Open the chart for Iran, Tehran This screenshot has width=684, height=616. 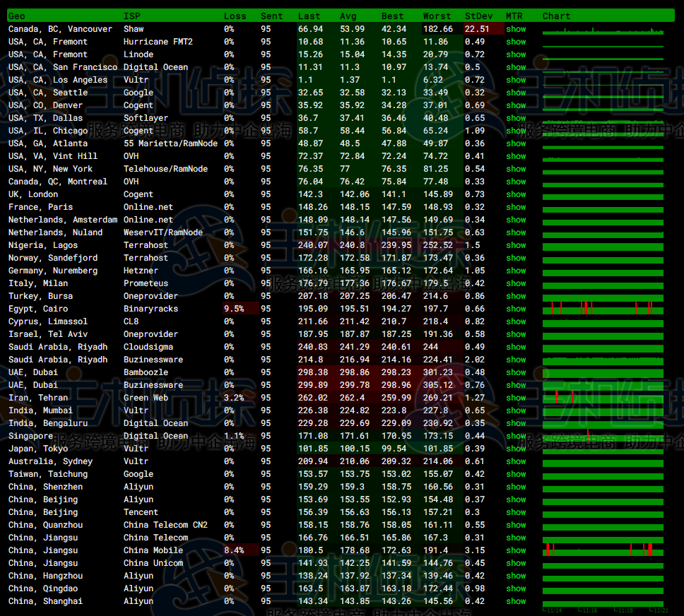603,398
